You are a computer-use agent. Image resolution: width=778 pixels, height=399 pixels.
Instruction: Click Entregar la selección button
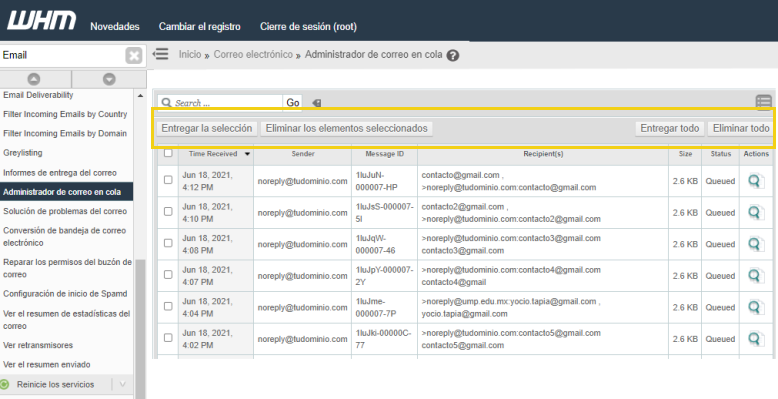click(x=207, y=129)
